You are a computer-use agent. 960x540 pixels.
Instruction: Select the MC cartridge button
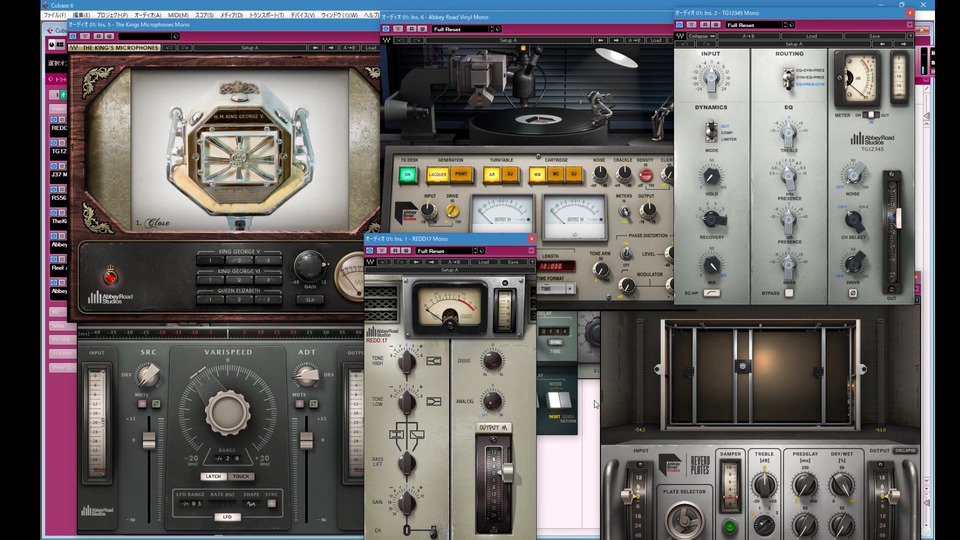[x=556, y=174]
